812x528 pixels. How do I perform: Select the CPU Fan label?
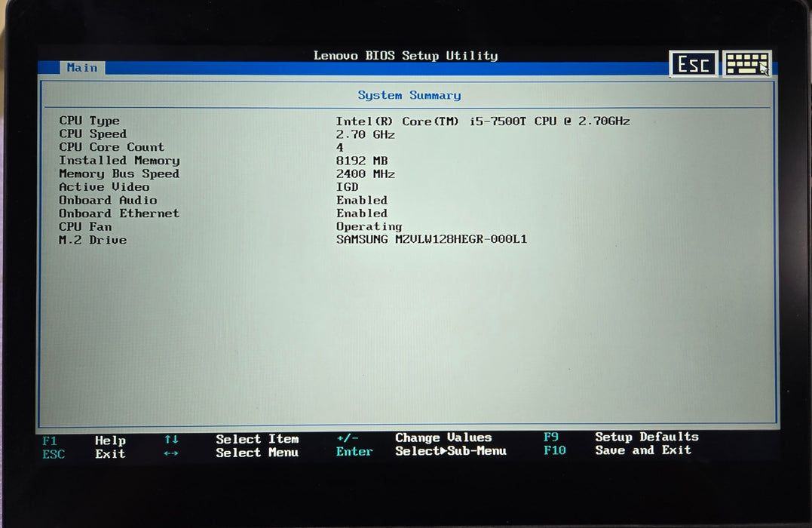pos(85,227)
